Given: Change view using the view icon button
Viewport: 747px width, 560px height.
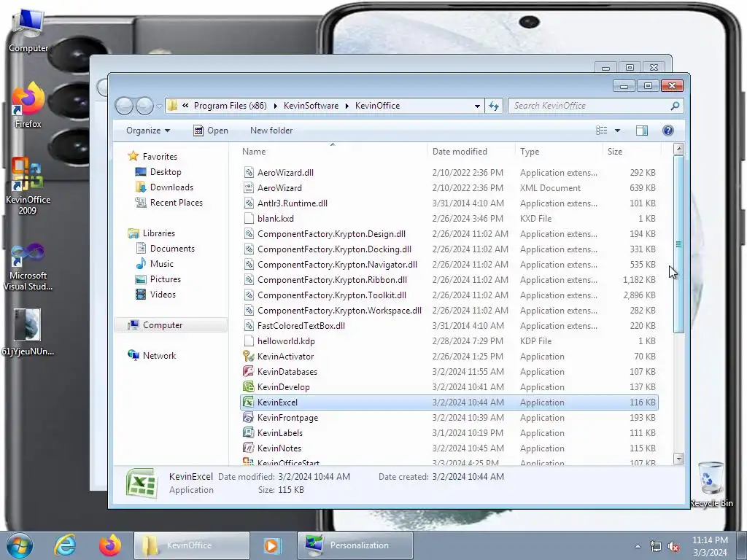Looking at the screenshot, I should pyautogui.click(x=602, y=131).
